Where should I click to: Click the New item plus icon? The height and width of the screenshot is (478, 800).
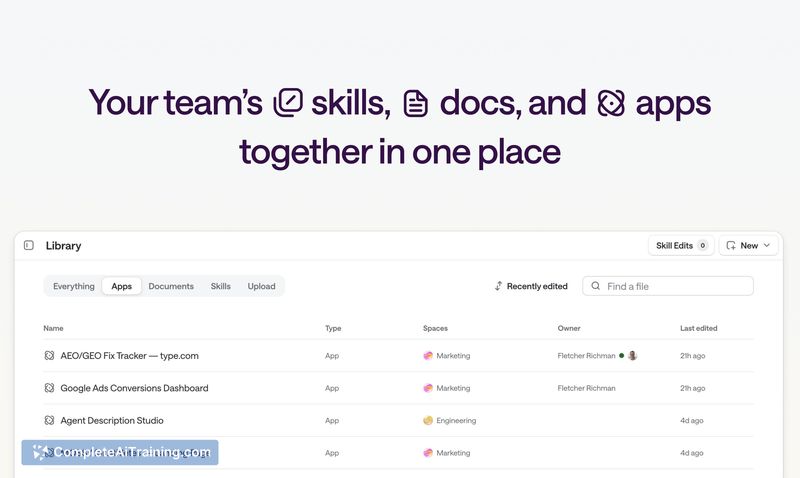[731, 245]
